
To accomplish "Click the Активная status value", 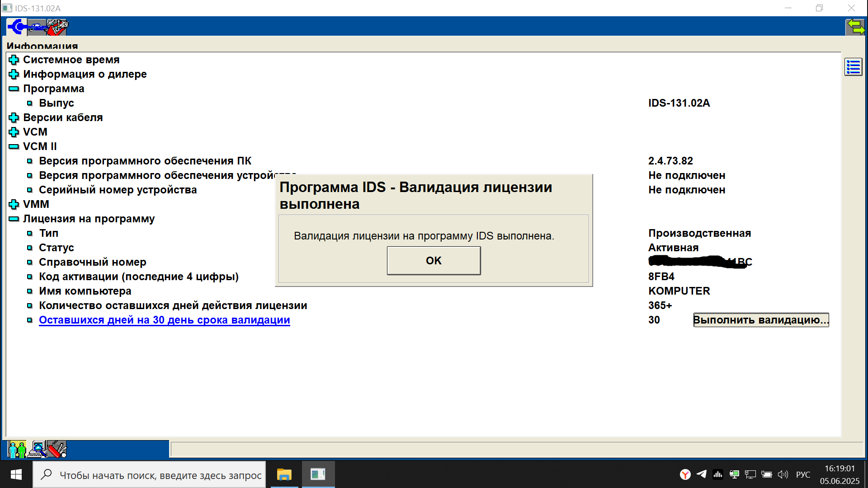I will tap(674, 248).
